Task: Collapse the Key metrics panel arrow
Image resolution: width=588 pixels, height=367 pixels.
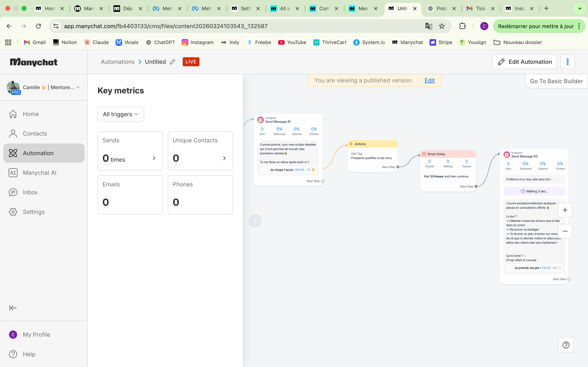Action: click(255, 220)
